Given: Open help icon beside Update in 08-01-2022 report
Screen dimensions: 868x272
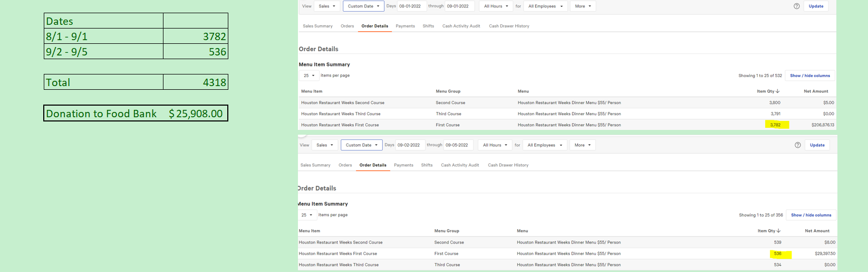Looking at the screenshot, I should click(797, 6).
